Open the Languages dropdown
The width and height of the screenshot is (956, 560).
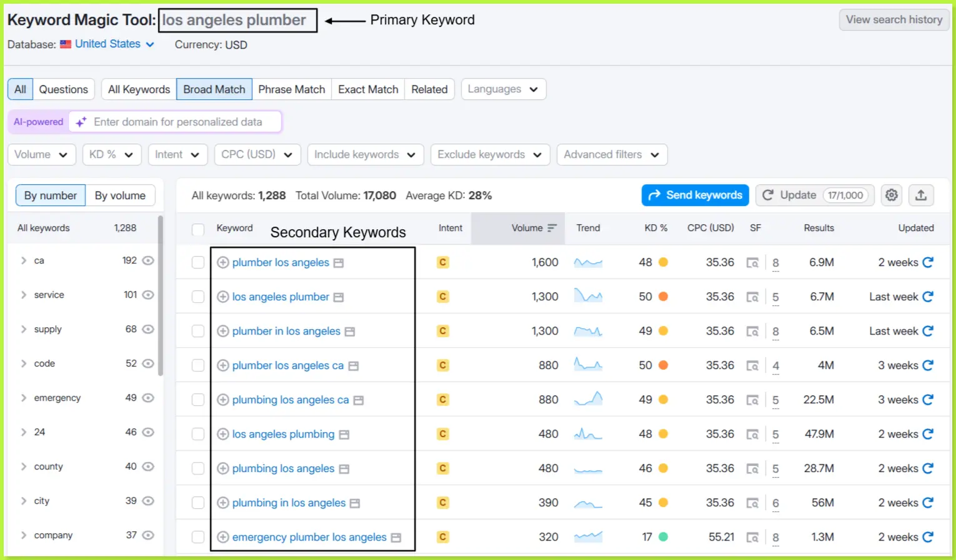pos(504,89)
